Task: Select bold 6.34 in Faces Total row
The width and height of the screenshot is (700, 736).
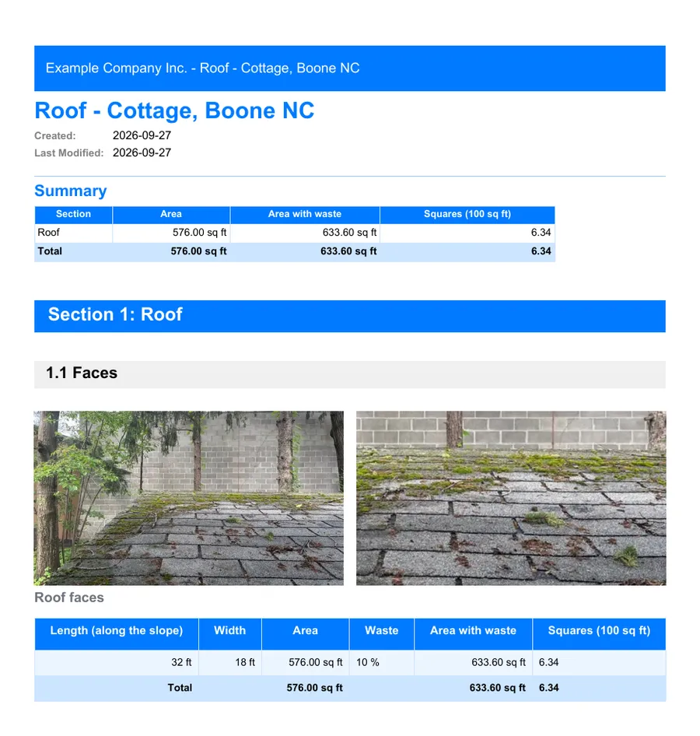Action: (x=549, y=688)
